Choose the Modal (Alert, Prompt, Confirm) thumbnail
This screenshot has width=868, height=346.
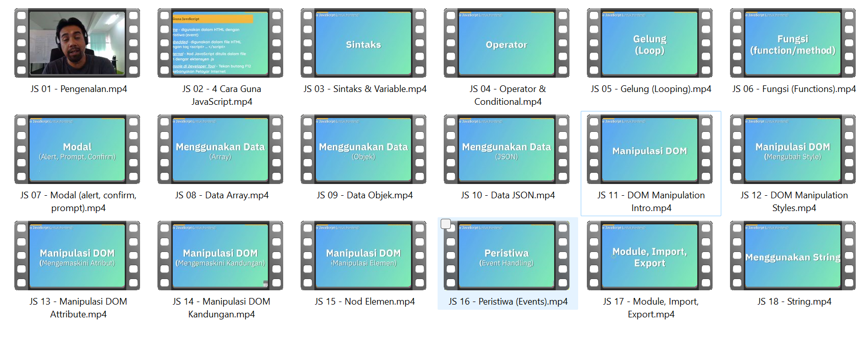77,149
